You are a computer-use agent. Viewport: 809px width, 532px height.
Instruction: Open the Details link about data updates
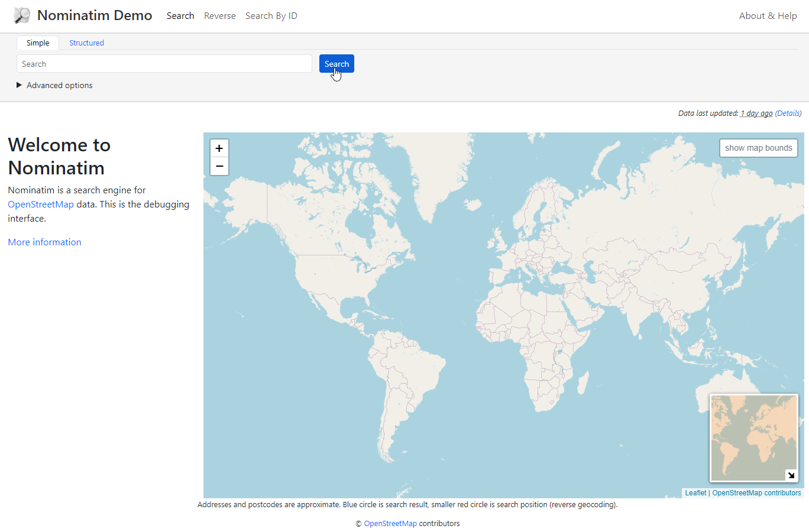pos(788,113)
